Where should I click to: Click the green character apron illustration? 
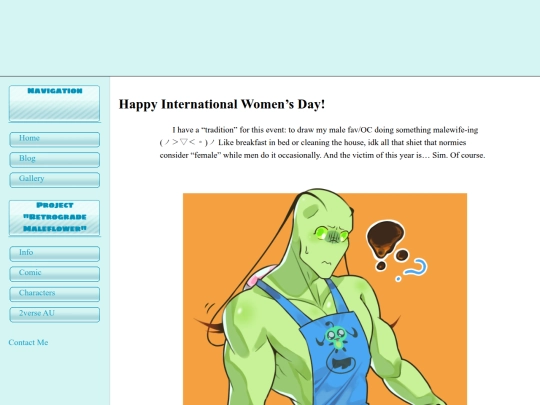(325, 297)
